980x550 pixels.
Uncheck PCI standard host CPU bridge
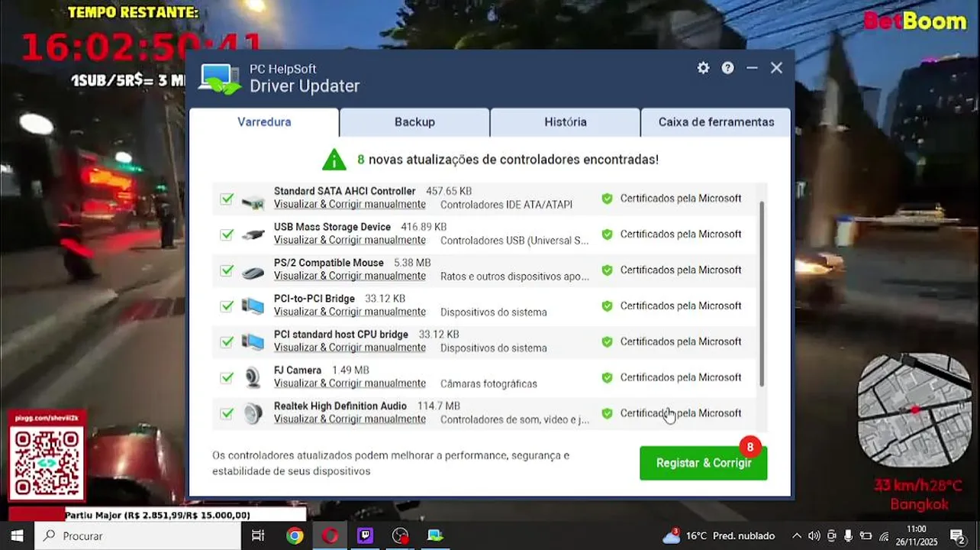[227, 342]
